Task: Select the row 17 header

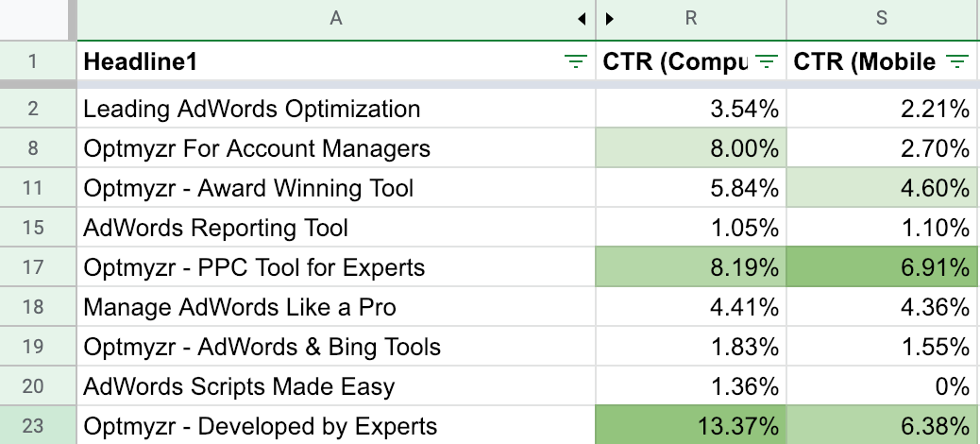Action: coord(34,267)
